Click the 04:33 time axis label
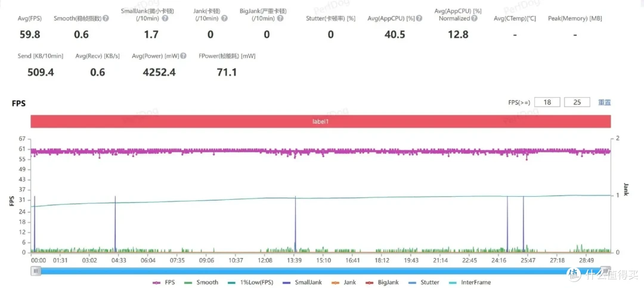 pos(119,260)
